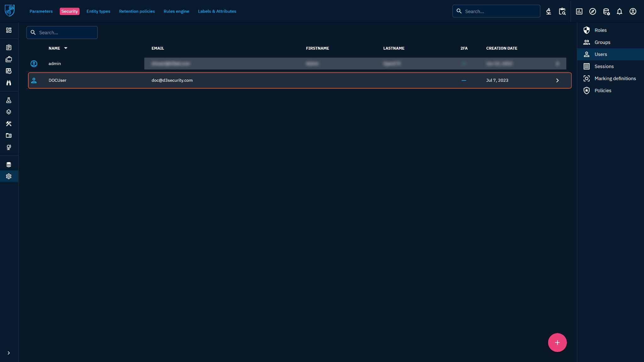The image size is (644, 362).
Task: Click the top-right user profile icon
Action: pos(633,12)
